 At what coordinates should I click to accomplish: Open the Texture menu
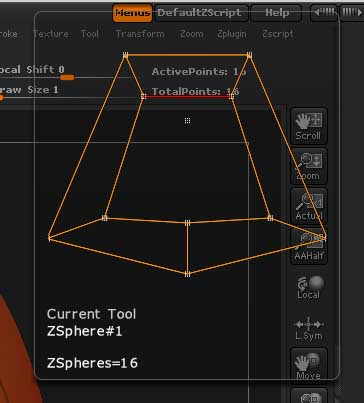click(x=51, y=34)
